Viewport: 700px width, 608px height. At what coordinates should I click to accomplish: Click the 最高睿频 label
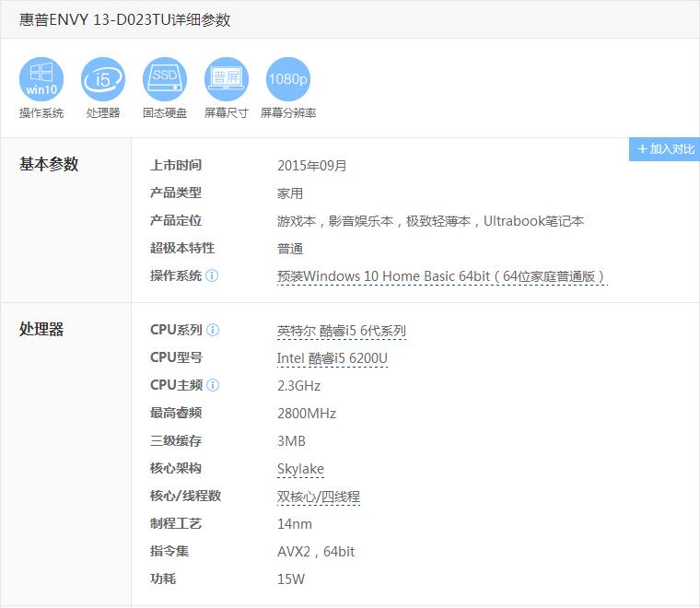pyautogui.click(x=176, y=413)
